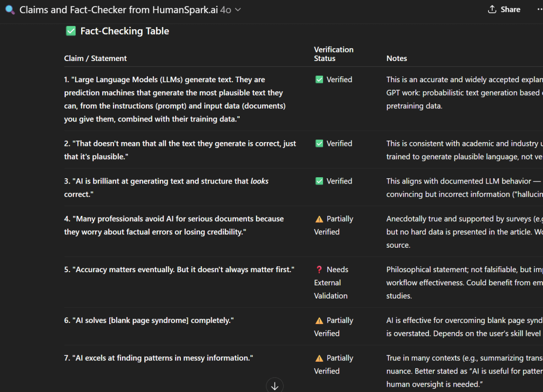543x392 pixels.
Task: Select the Notes column header
Action: tap(396, 58)
